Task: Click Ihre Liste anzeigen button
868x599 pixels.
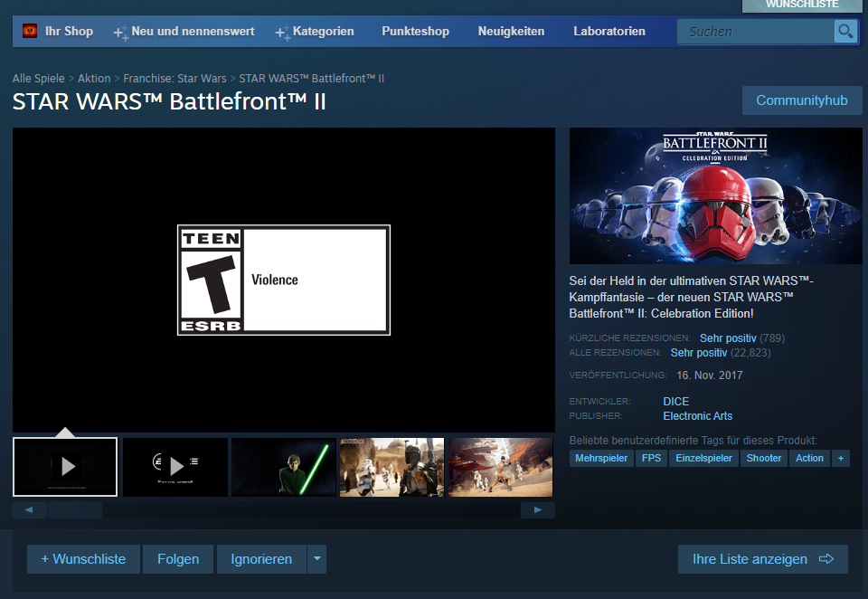Action: click(763, 558)
